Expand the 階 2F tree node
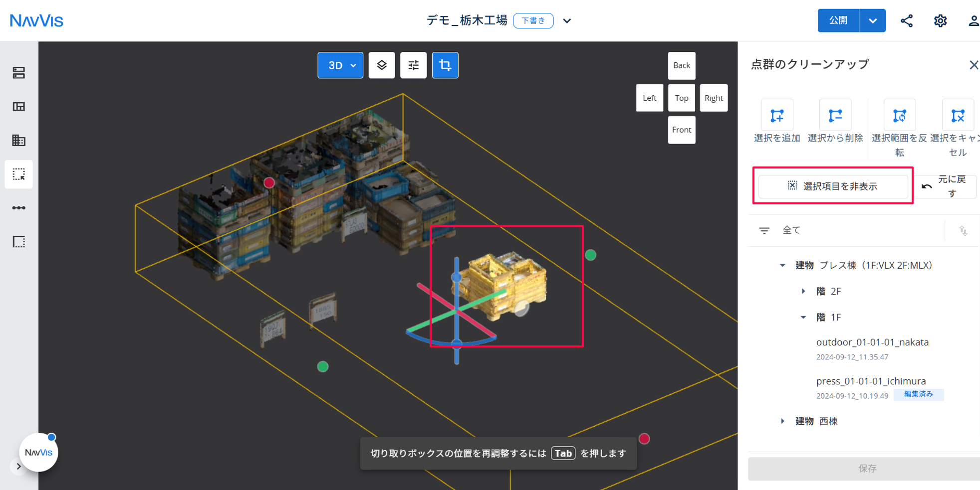Image resolution: width=980 pixels, height=490 pixels. [x=803, y=291]
